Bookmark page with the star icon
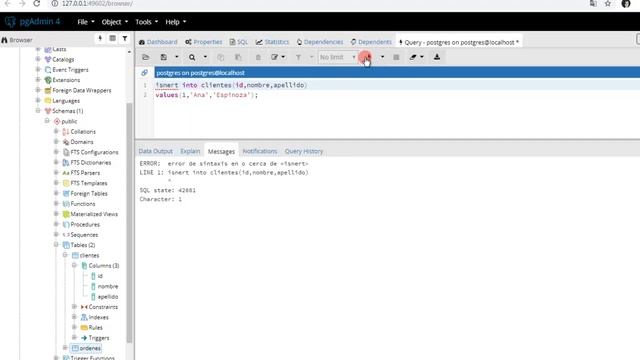640x360 pixels. coord(608,4)
